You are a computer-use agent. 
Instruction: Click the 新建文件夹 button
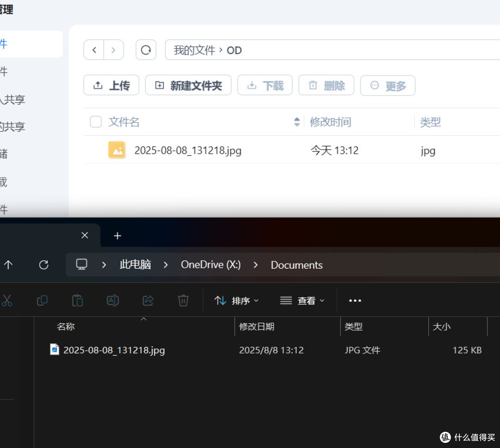(188, 85)
